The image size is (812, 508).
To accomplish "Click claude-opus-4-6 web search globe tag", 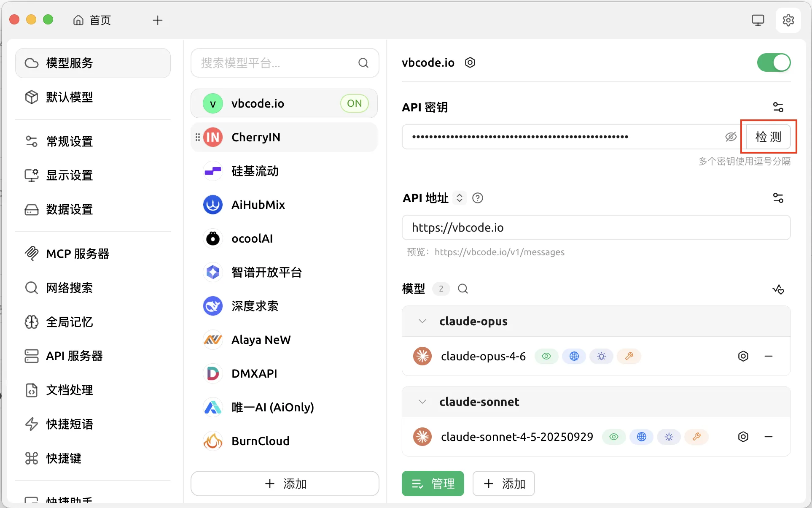I will pyautogui.click(x=574, y=356).
